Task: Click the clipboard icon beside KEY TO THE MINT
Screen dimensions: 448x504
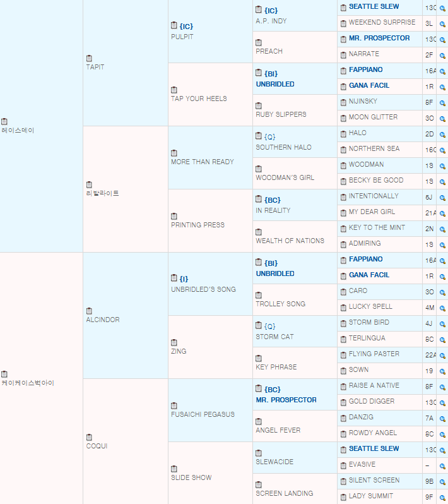Action: tap(343, 228)
